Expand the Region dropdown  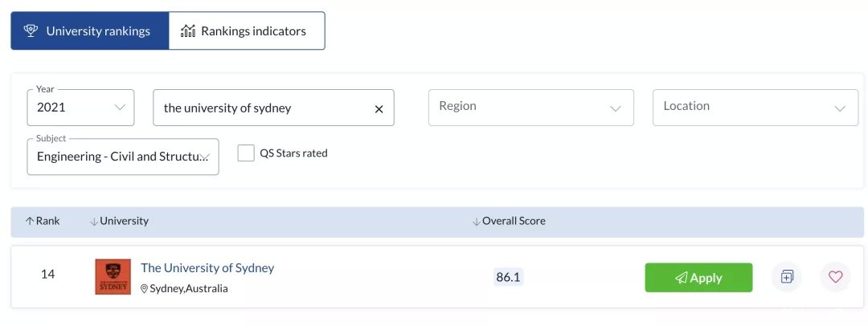pos(531,108)
